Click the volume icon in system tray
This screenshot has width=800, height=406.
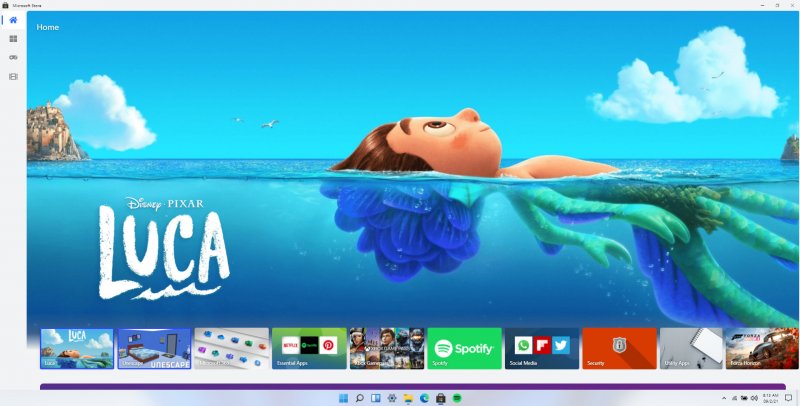pyautogui.click(x=754, y=398)
